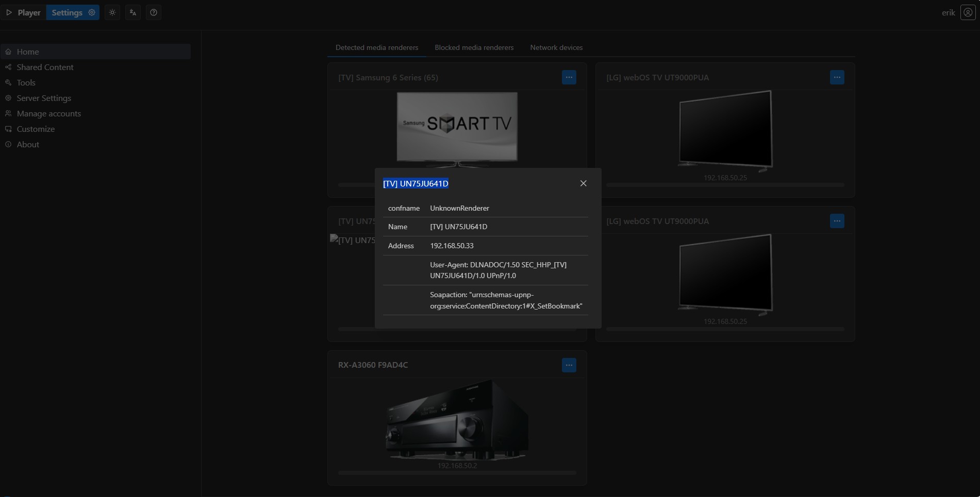
Task: Open the erik user account avatar icon
Action: click(x=968, y=12)
